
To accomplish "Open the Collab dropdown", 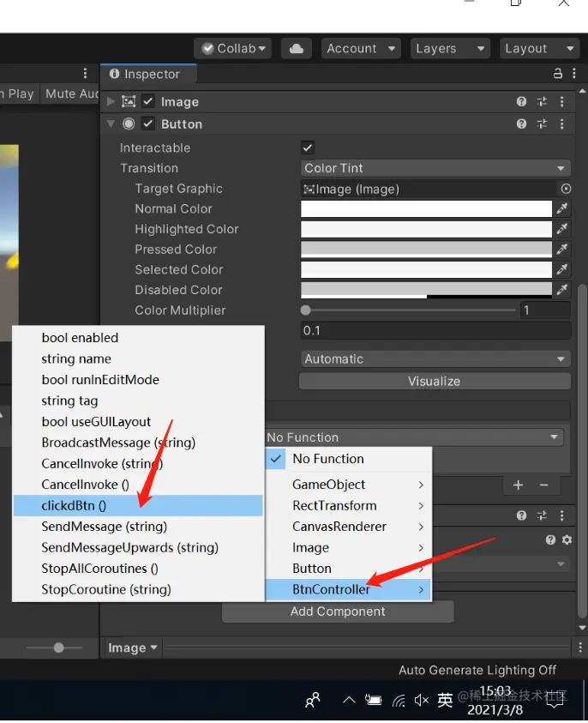I will (232, 48).
